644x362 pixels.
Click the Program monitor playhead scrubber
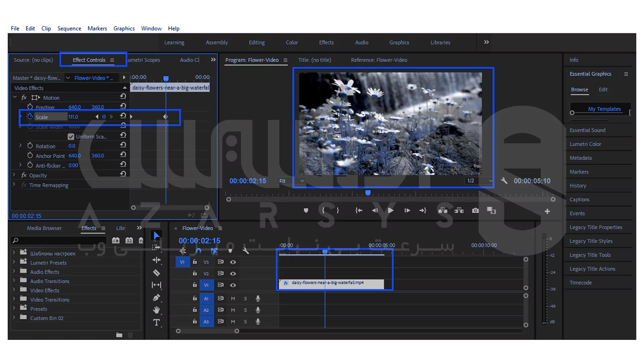pos(368,193)
